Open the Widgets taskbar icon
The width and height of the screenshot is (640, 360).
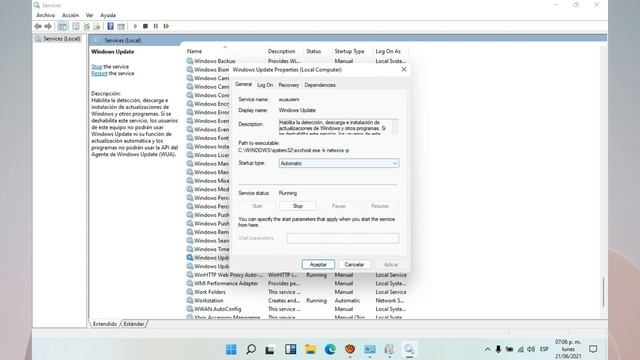click(291, 349)
